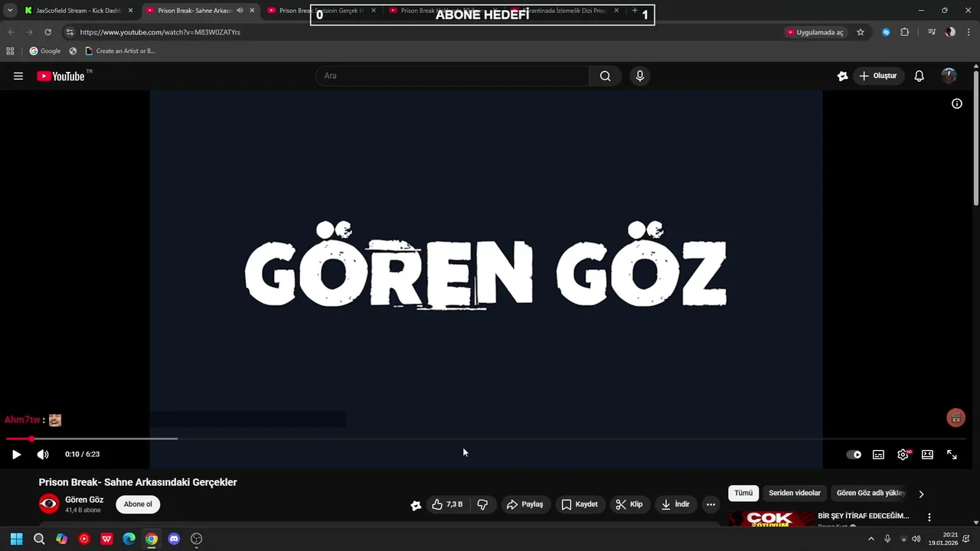Open the BİR ŞEY İTİRAF EDECEĞİM thumbnail

coord(772,519)
